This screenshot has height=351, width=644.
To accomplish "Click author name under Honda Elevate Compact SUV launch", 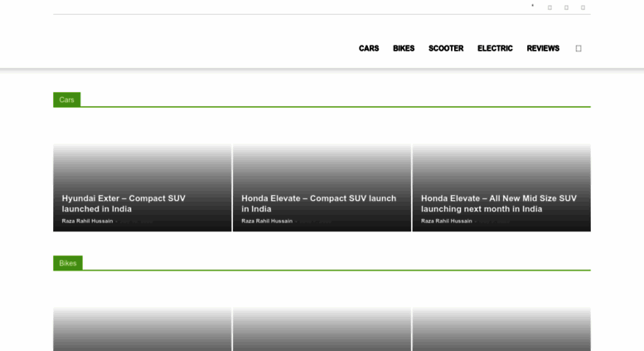I will (x=267, y=221).
